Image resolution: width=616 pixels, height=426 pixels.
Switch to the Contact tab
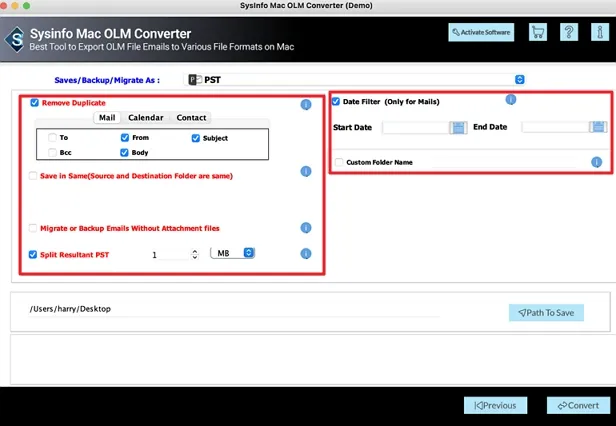[191, 118]
